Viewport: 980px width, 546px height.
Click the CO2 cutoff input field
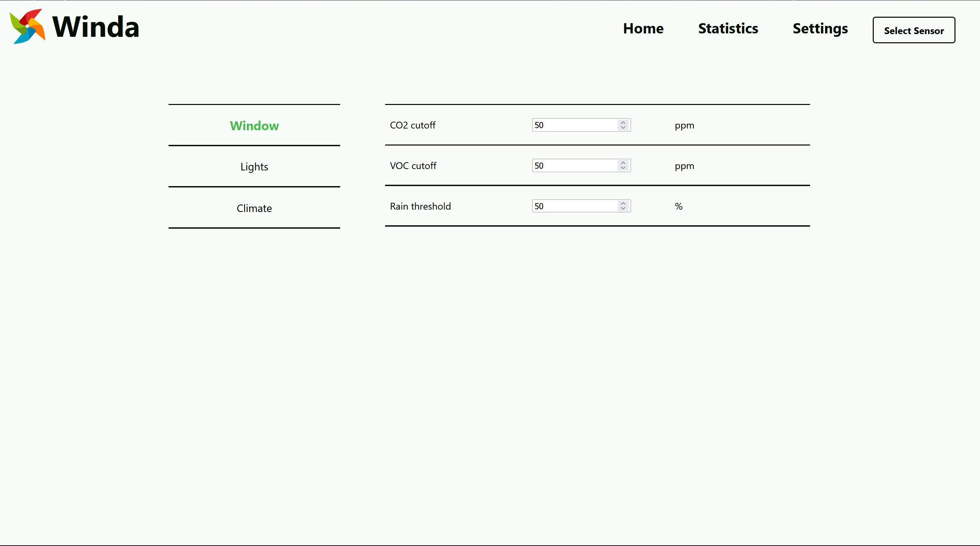point(574,125)
